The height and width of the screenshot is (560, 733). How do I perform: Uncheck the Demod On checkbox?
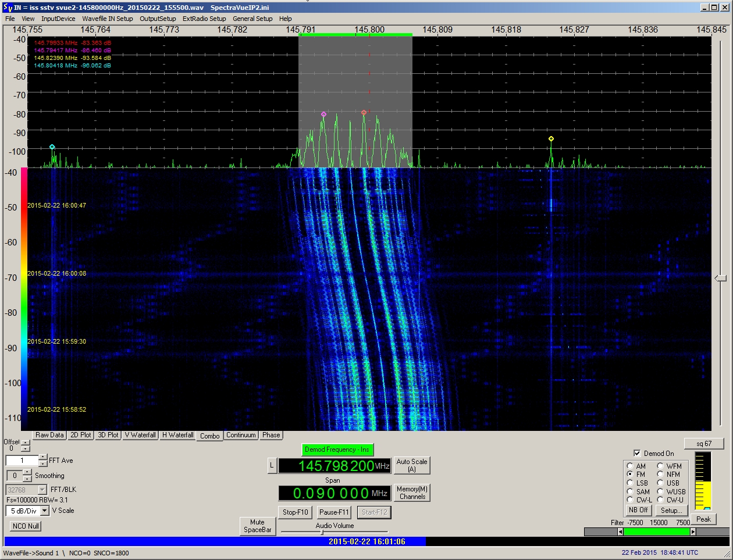click(638, 453)
